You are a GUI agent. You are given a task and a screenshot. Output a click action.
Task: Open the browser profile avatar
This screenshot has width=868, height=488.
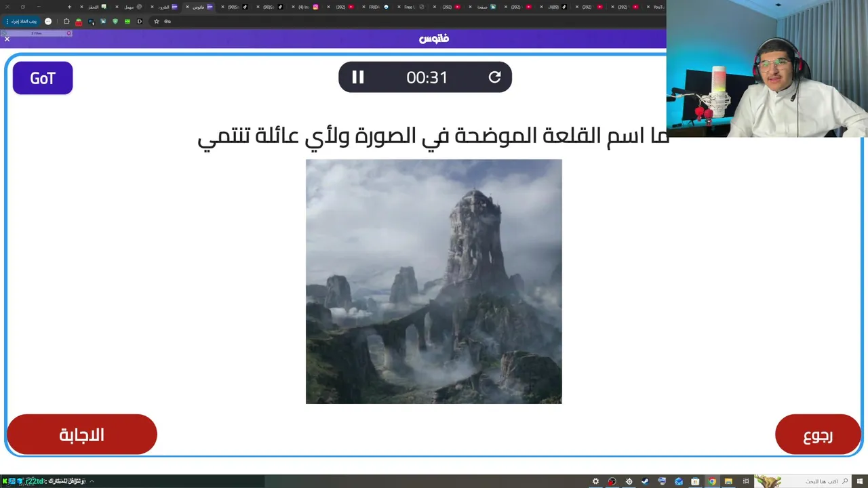coord(48,21)
